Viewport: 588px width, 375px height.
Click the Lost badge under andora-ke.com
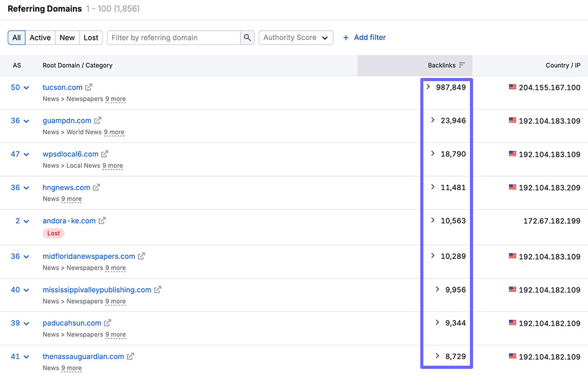pos(54,233)
